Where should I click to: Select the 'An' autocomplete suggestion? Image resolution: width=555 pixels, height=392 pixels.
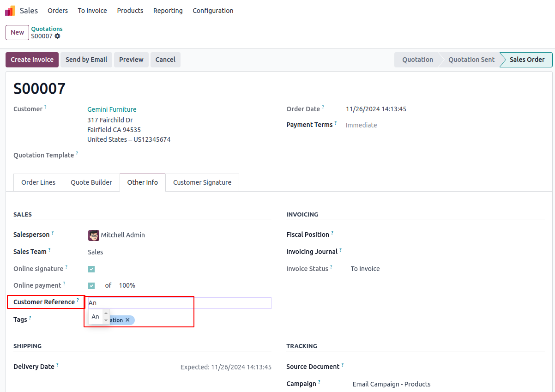pyautogui.click(x=96, y=317)
